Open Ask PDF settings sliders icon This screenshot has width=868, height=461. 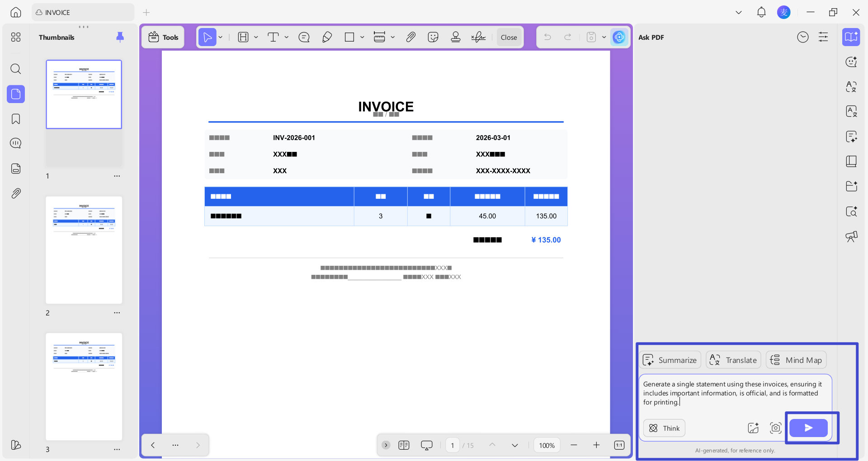click(x=823, y=37)
